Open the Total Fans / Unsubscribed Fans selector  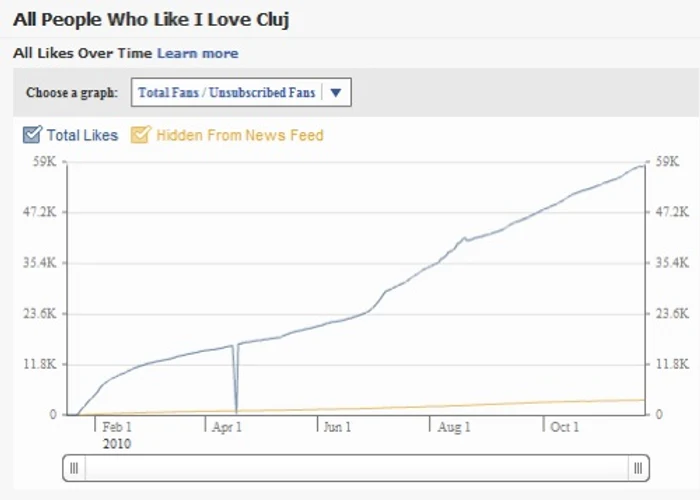(x=241, y=92)
